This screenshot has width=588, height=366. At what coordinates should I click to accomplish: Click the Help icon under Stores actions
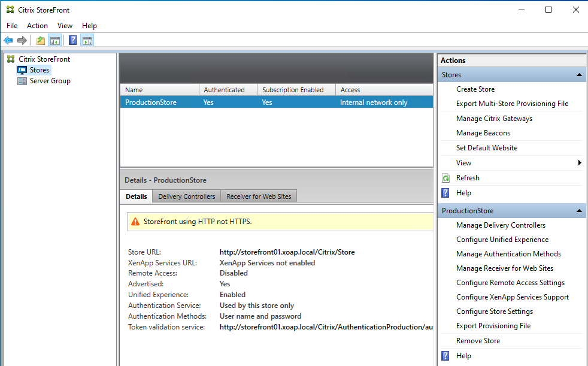pyautogui.click(x=445, y=193)
